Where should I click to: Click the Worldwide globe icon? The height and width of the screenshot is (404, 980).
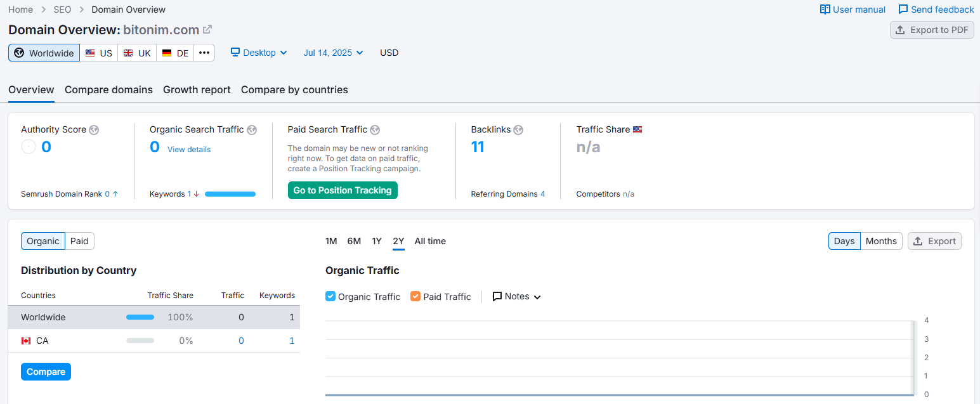pos(19,53)
